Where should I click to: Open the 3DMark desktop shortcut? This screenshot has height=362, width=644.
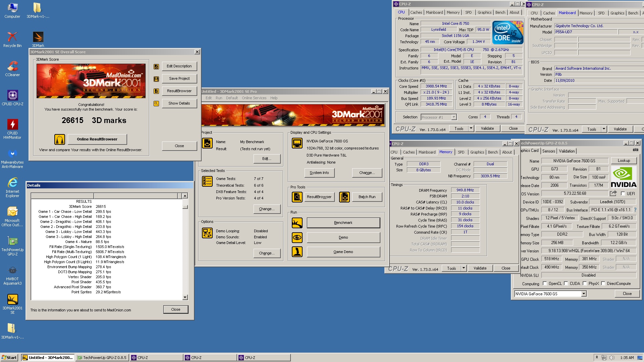(38, 40)
